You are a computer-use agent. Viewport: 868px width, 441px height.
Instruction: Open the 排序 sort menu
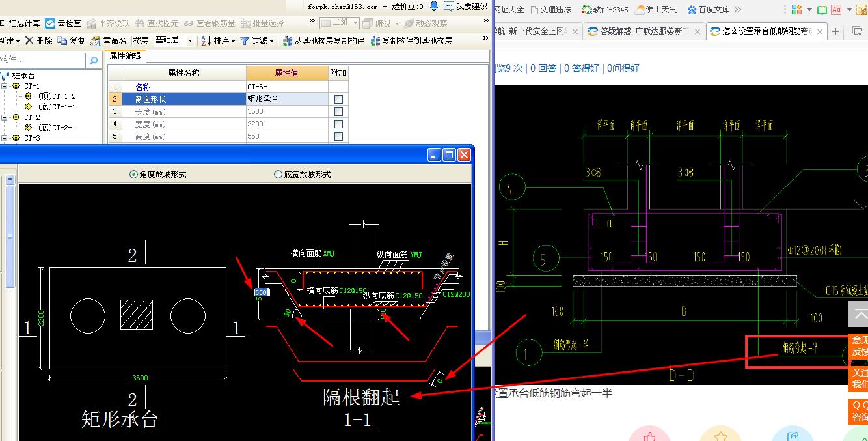click(217, 40)
